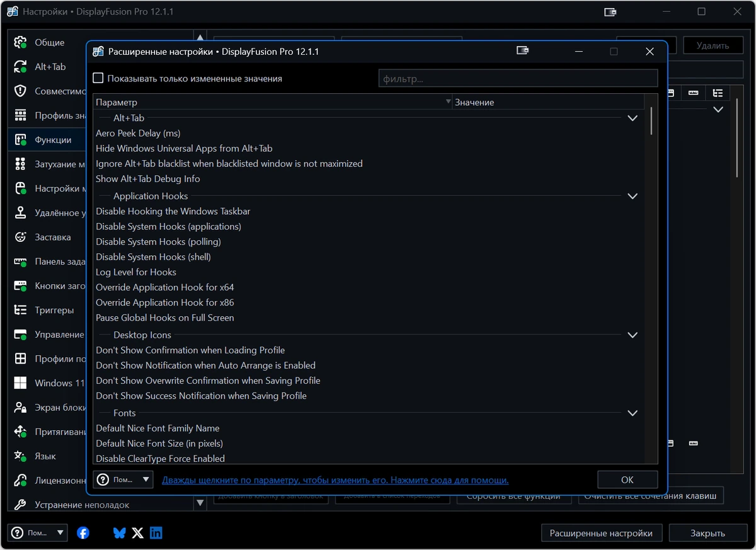Collapse the Alt+Tab group chevron
Screen dimensions: 756x550
click(633, 118)
